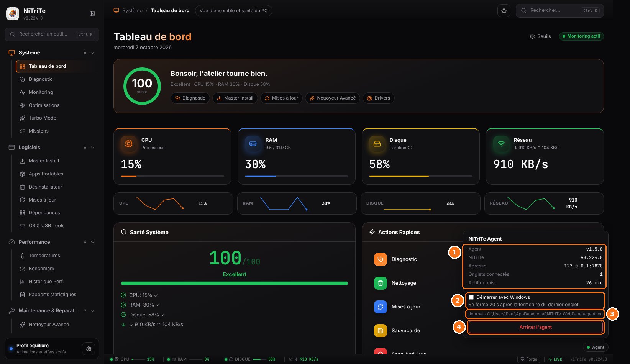Click orange Diagnostic icon in Actions Rapides
The width and height of the screenshot is (630, 364).
[x=381, y=259]
